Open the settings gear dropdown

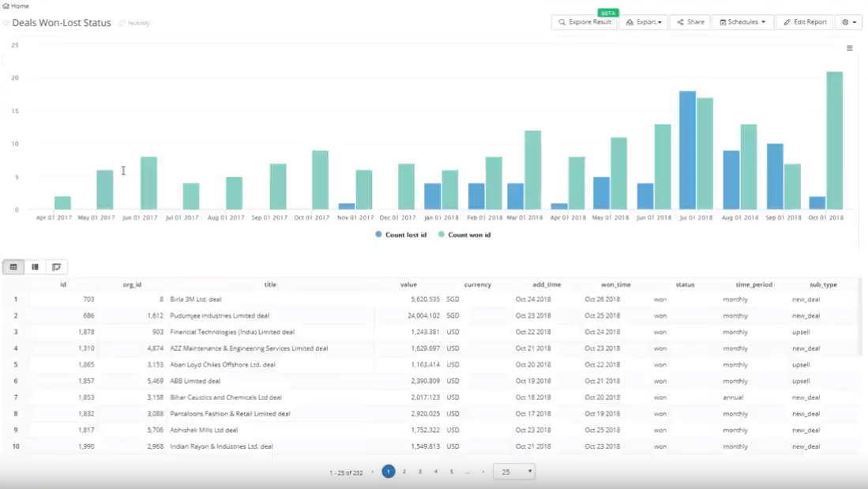(849, 22)
